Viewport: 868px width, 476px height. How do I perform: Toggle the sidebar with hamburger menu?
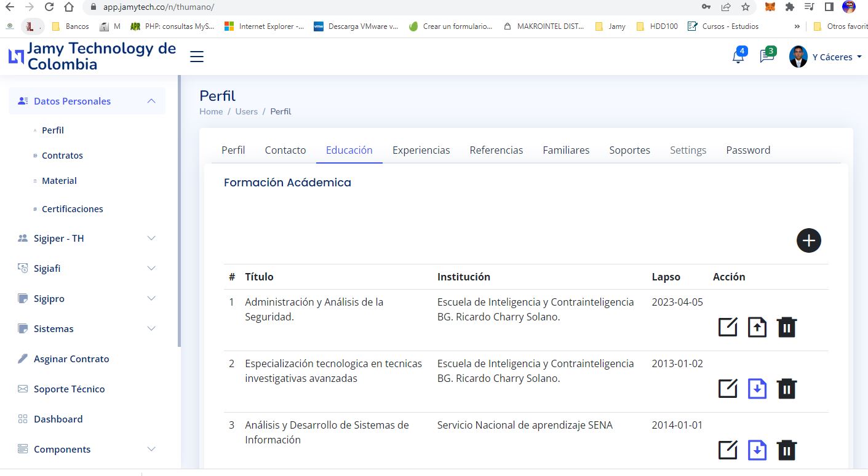coord(197,57)
